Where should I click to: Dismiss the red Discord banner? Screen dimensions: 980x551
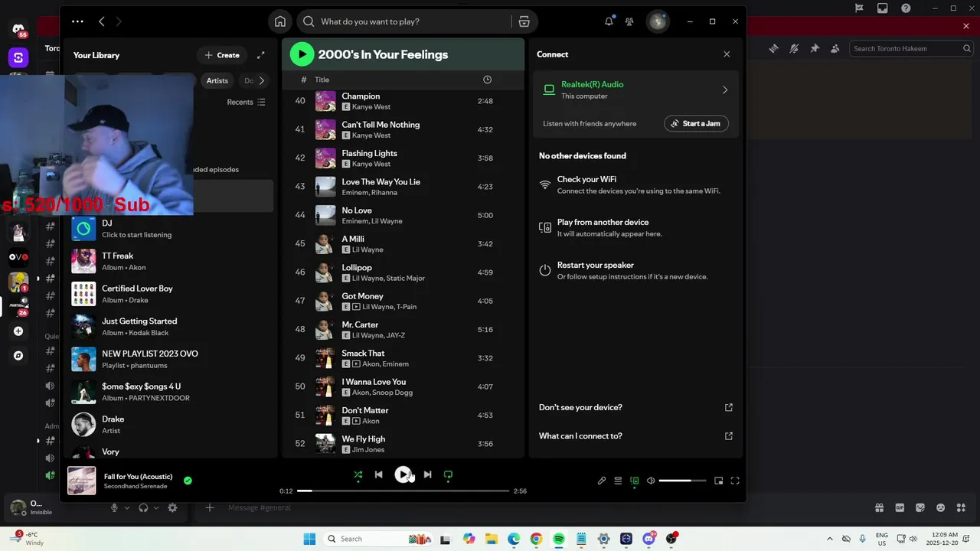tap(966, 26)
